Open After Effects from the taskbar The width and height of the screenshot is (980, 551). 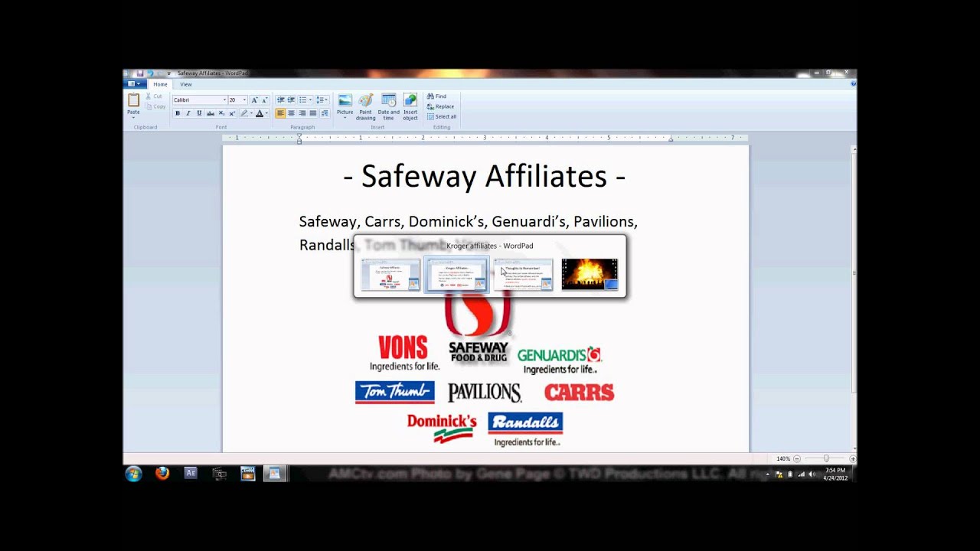(191, 474)
